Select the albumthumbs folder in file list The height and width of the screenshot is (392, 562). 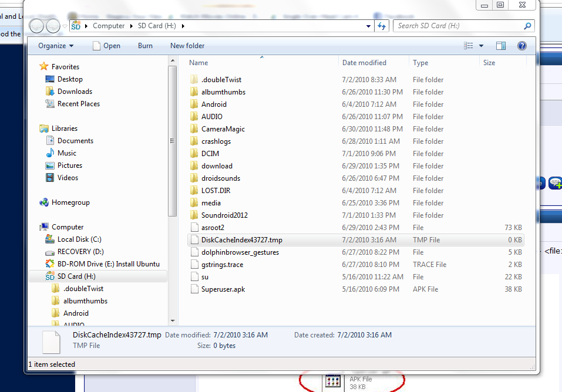pos(223,92)
